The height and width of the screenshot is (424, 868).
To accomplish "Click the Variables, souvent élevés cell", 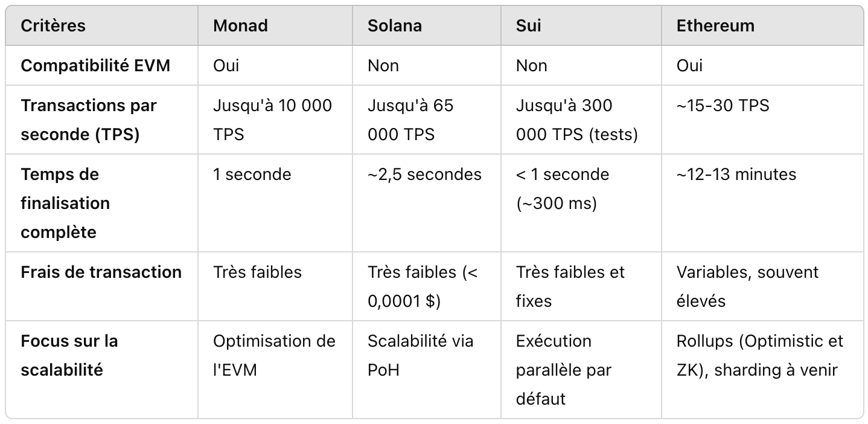I will tap(747, 286).
